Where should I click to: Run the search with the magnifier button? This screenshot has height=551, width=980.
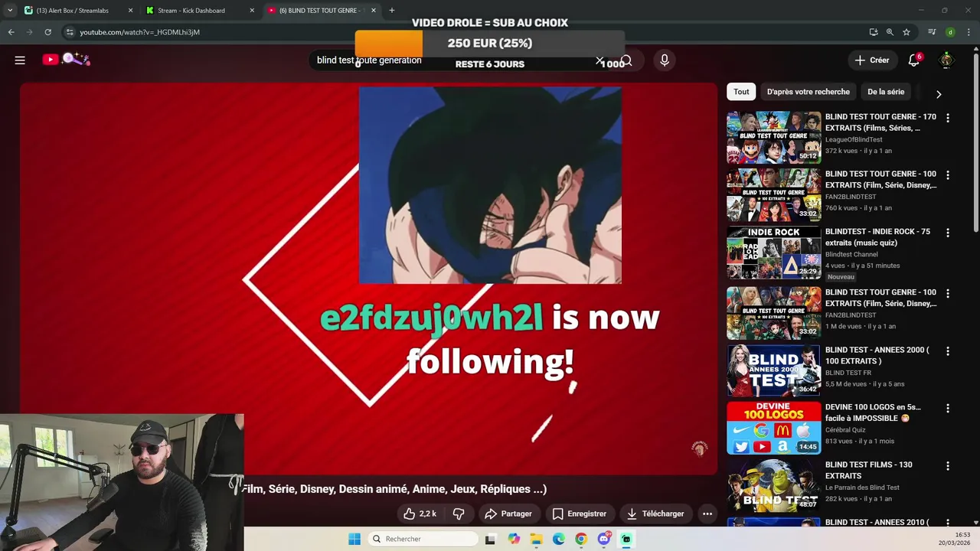pyautogui.click(x=626, y=60)
